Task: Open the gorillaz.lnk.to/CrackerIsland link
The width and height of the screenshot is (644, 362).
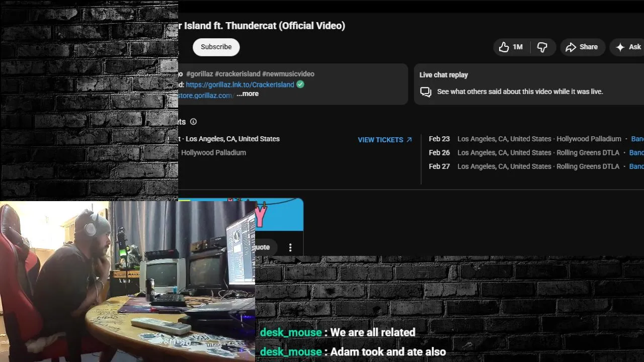Action: (x=240, y=84)
